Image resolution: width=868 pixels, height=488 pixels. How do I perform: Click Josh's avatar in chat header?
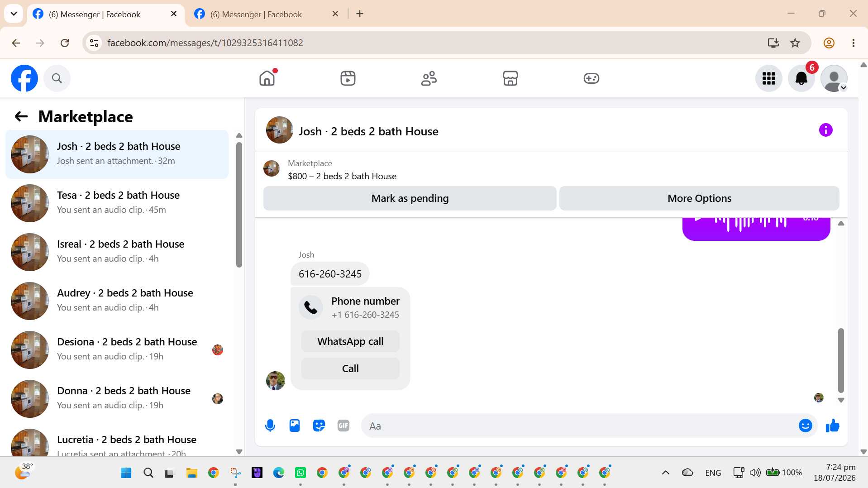[279, 130]
